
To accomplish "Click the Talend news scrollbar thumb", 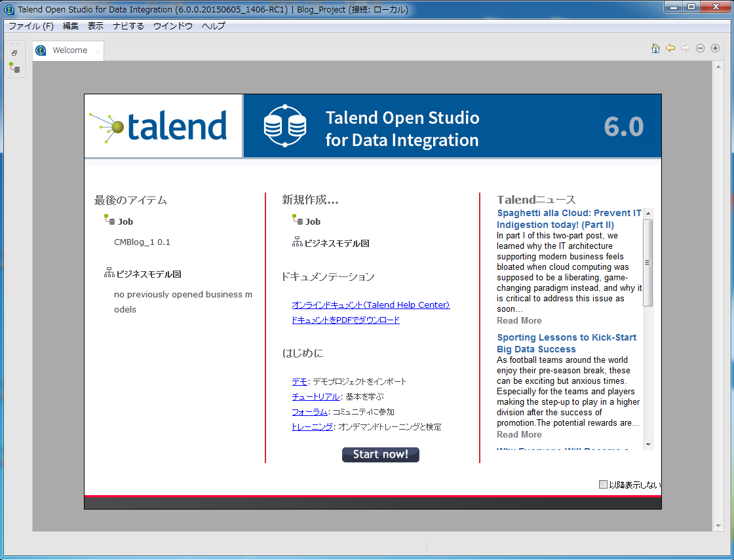I will tap(648, 259).
